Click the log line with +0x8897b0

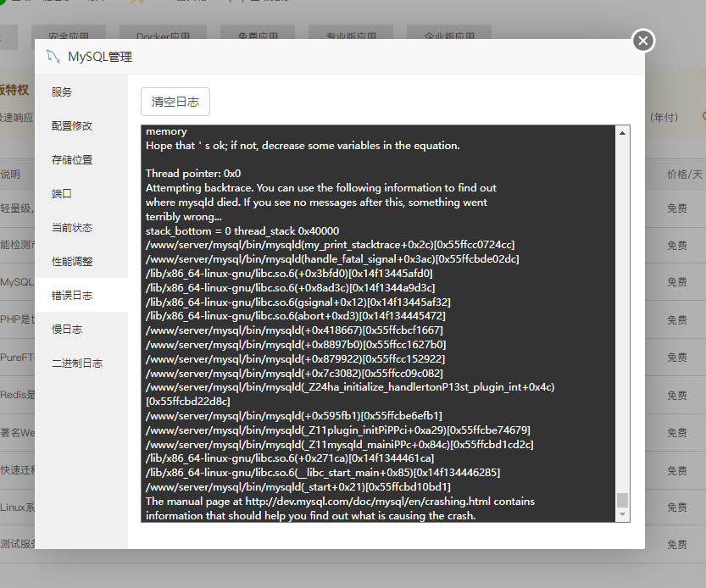[x=296, y=345]
